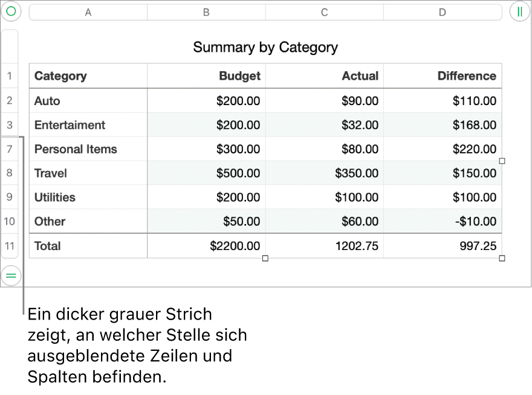This screenshot has width=532, height=395.
Task: Select column A header
Action: click(88, 12)
